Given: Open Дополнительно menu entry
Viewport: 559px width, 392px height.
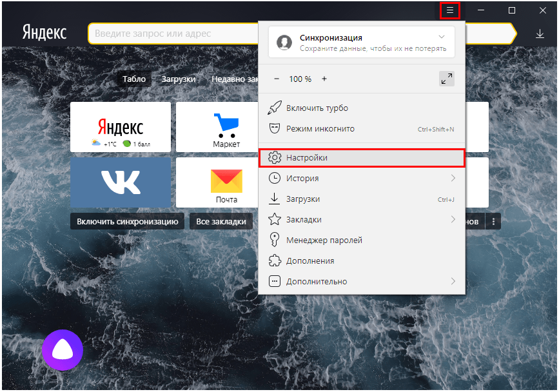Looking at the screenshot, I should 362,282.
